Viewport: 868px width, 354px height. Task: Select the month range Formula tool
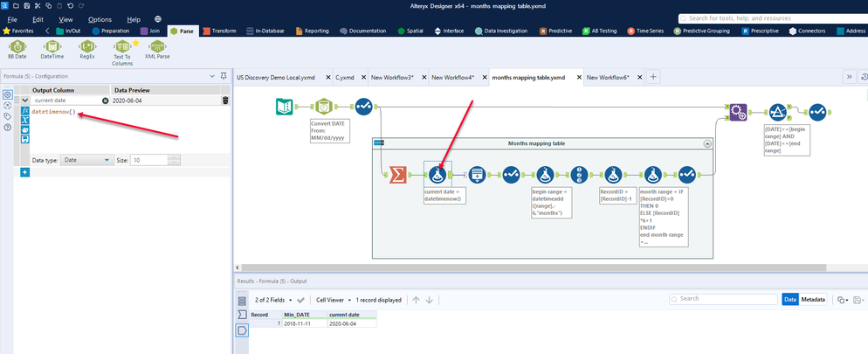tap(654, 175)
